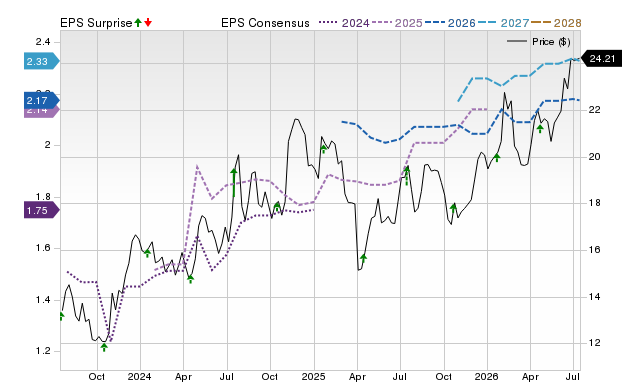The image size is (640, 382).
Task: Click the green surprise arrow at July 2025
Action: pos(407,175)
